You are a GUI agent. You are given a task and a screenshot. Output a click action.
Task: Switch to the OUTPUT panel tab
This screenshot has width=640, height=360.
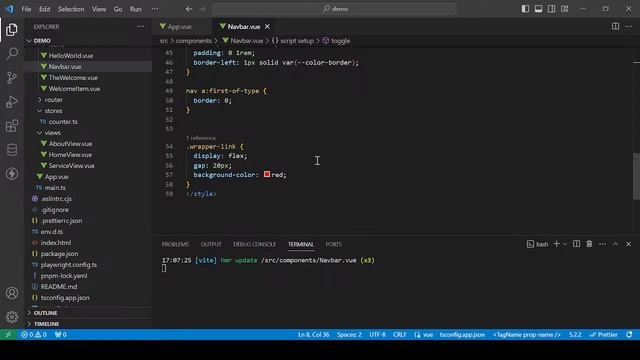click(x=211, y=244)
